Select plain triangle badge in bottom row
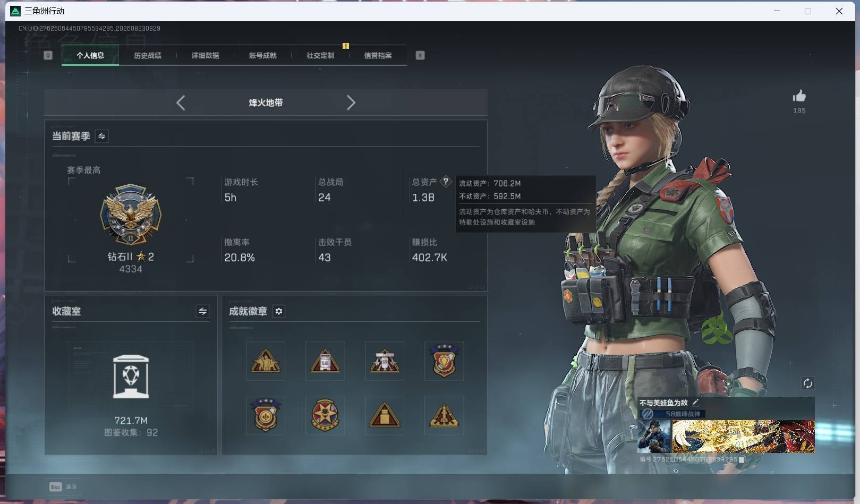 [x=385, y=415]
